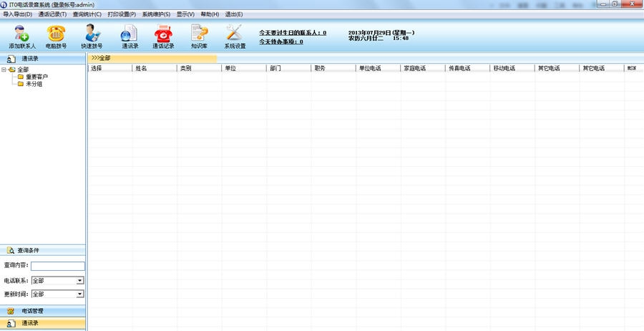Click the 单位 column header

pos(244,68)
